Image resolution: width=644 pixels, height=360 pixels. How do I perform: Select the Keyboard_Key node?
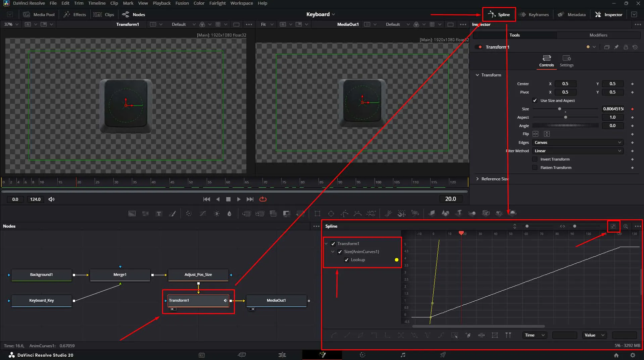(x=42, y=301)
